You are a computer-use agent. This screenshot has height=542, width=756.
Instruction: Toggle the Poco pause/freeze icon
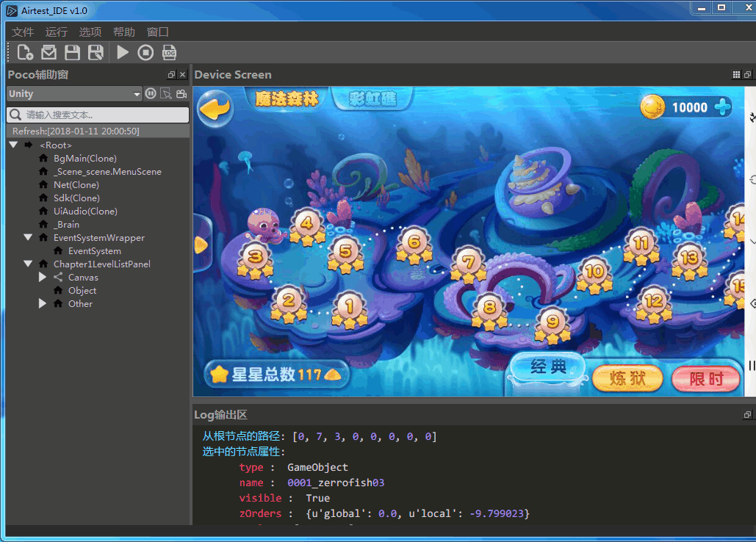[151, 93]
